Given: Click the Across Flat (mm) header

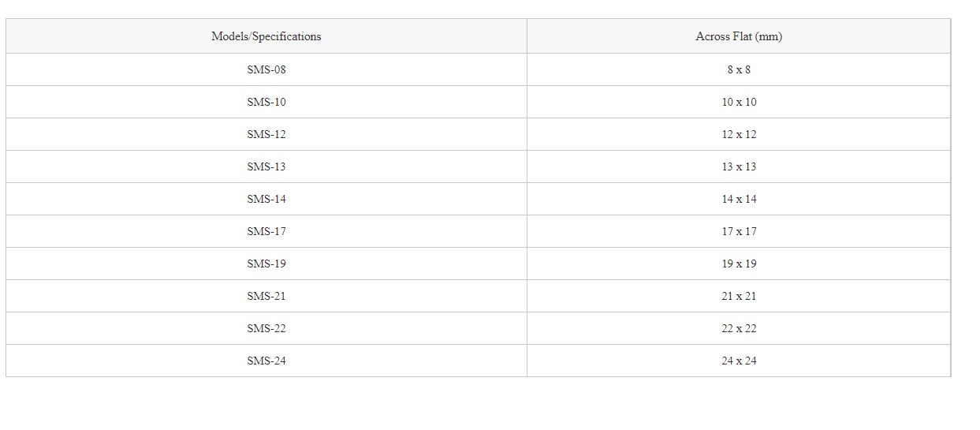Looking at the screenshot, I should pos(739,36).
